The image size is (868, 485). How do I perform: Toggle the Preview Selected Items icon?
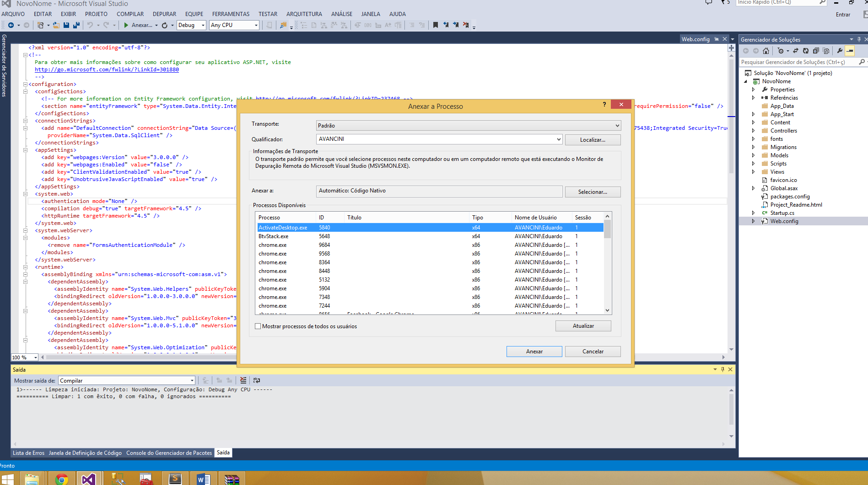(x=850, y=51)
